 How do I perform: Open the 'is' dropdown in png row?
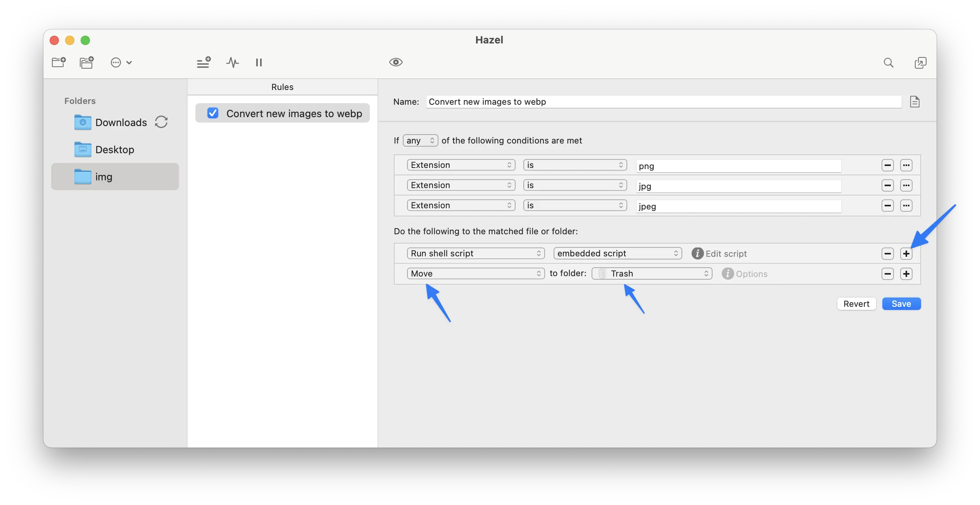(x=575, y=165)
